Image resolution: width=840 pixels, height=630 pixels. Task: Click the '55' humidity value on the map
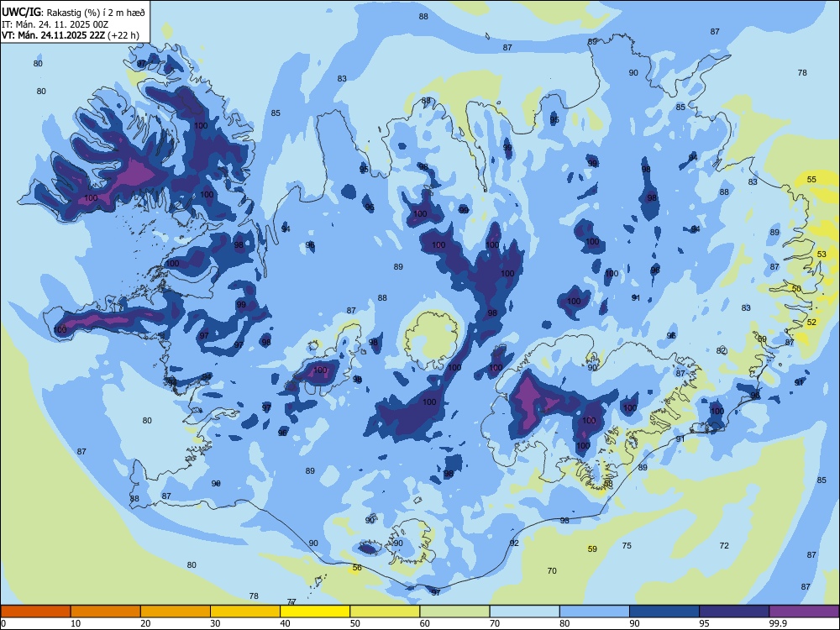coord(811,179)
